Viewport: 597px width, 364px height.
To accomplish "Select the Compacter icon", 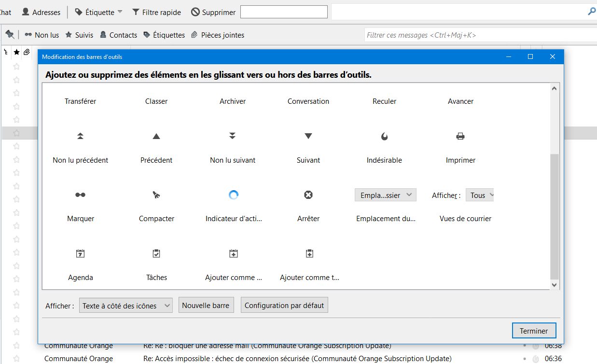I will 156,195.
